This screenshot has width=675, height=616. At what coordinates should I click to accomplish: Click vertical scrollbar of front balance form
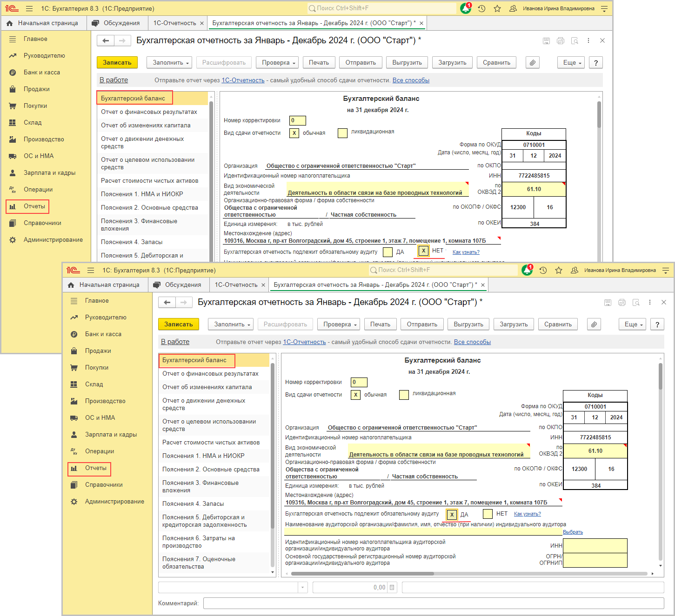[660, 377]
